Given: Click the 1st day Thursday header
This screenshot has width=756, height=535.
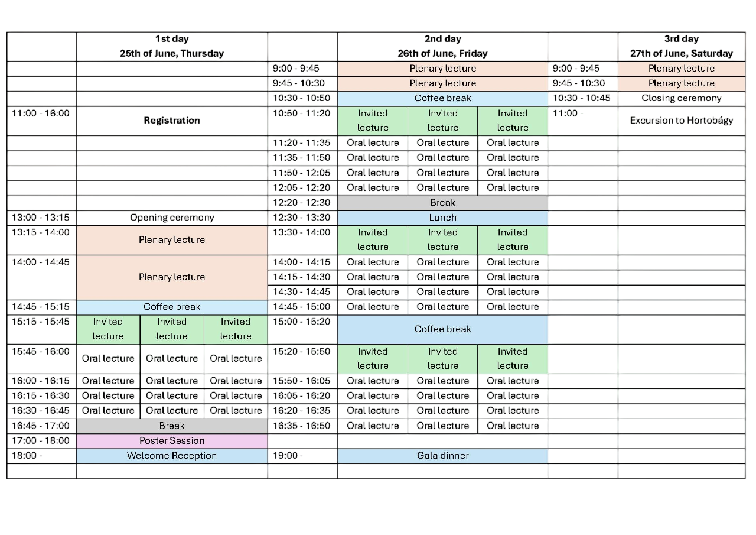Looking at the screenshot, I should pos(172,46).
